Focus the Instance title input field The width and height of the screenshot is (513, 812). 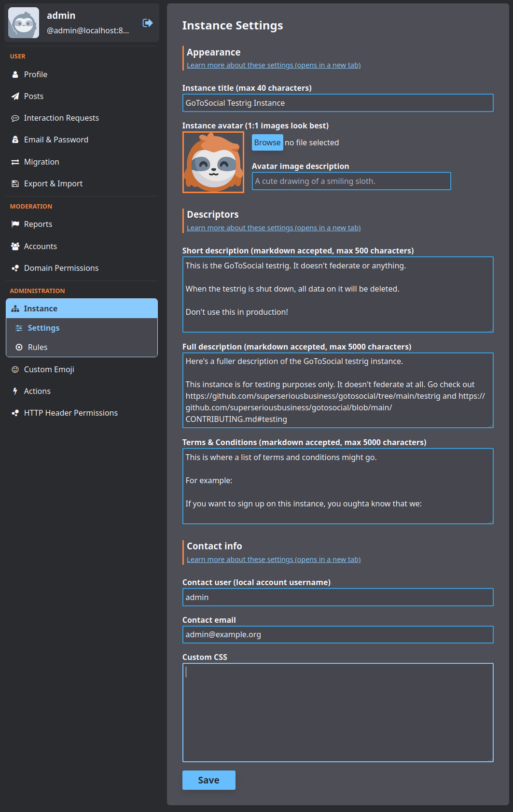coord(338,103)
